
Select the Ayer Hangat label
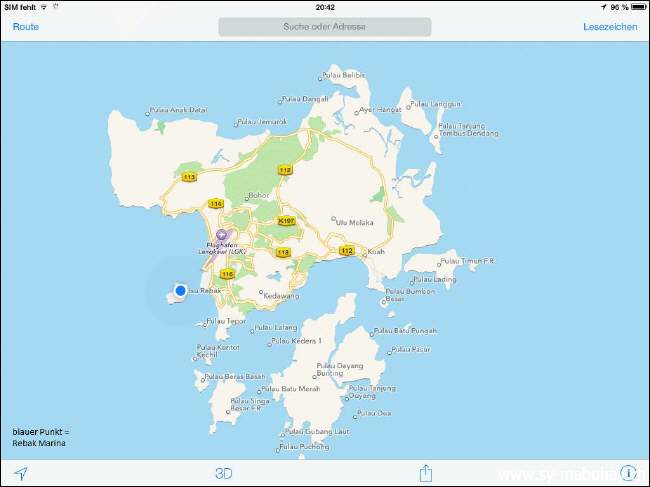(380, 110)
